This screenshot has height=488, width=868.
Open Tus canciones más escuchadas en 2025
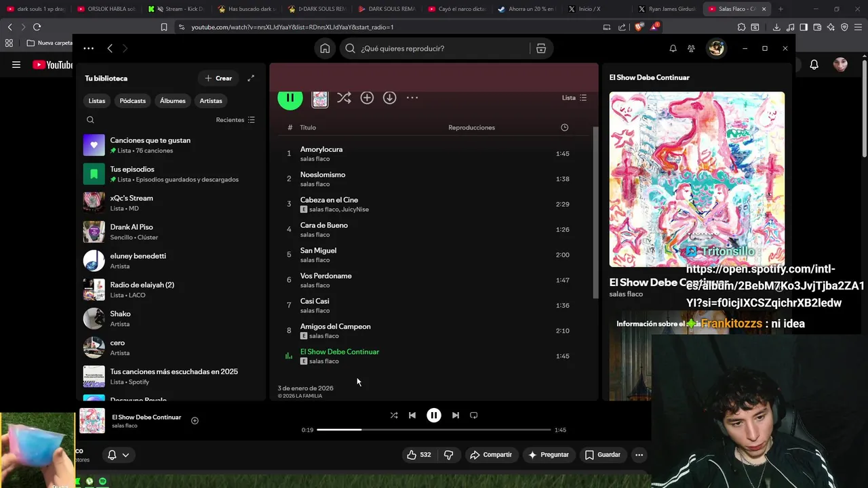click(x=170, y=376)
